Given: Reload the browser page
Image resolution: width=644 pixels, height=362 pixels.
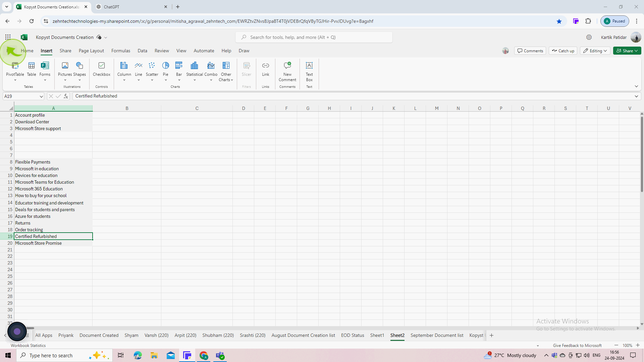Looking at the screenshot, I should [32, 21].
